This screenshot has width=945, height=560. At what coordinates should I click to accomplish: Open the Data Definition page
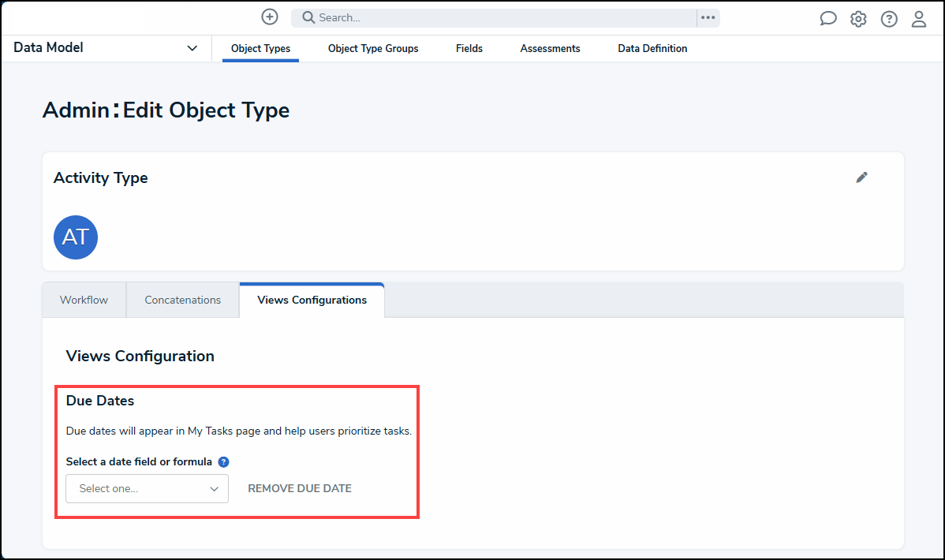652,48
